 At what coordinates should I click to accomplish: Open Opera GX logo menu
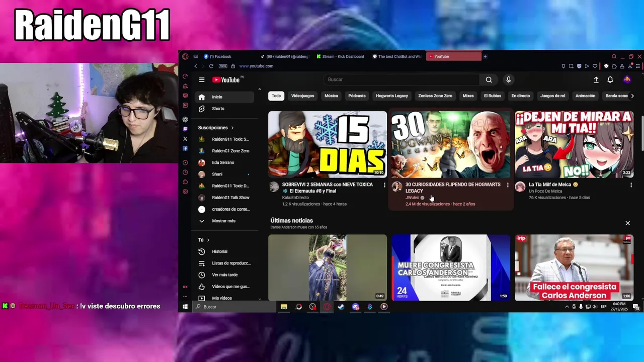click(185, 56)
